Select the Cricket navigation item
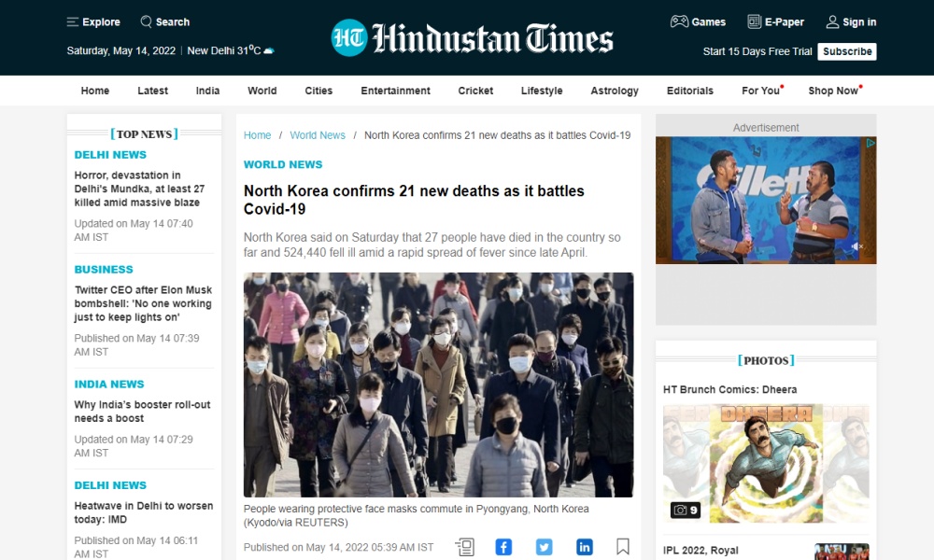The height and width of the screenshot is (560, 934). pyautogui.click(x=475, y=91)
